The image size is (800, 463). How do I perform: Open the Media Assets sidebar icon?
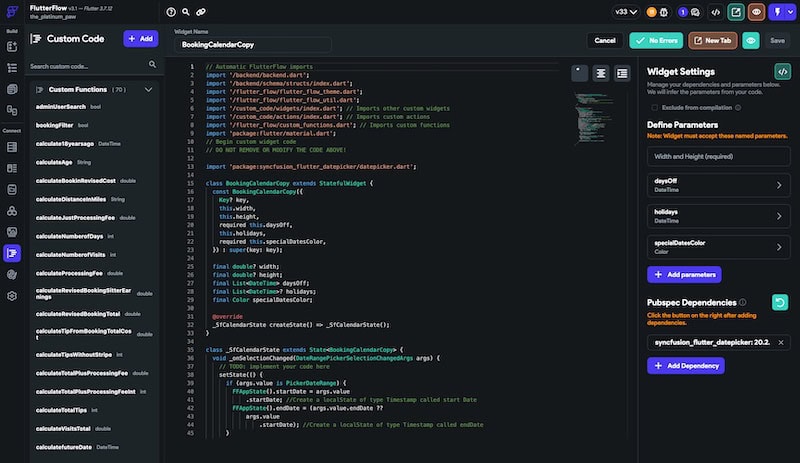[x=12, y=232]
